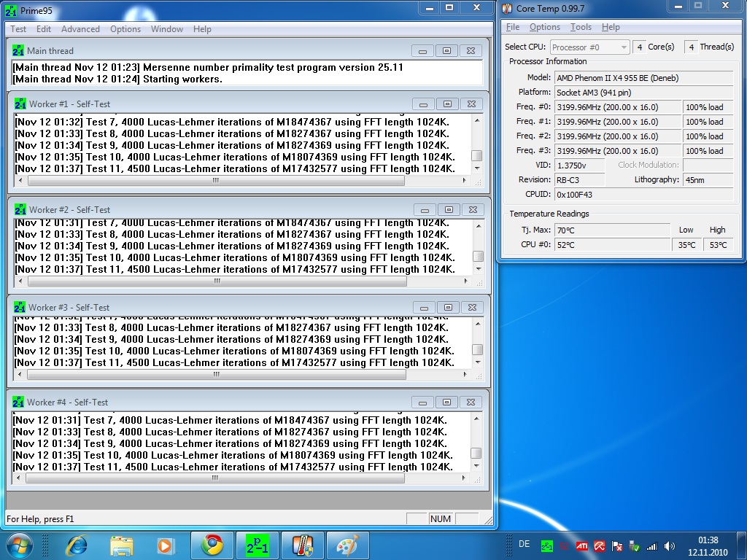747x560 pixels.
Task: Click the Worker #4 window icon
Action: click(18, 402)
